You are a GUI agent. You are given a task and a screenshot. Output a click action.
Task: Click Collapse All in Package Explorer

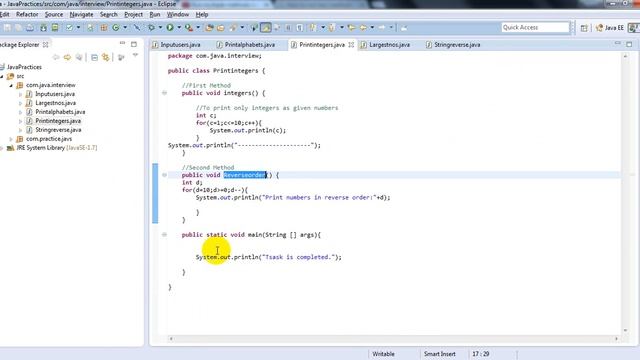click(94, 58)
